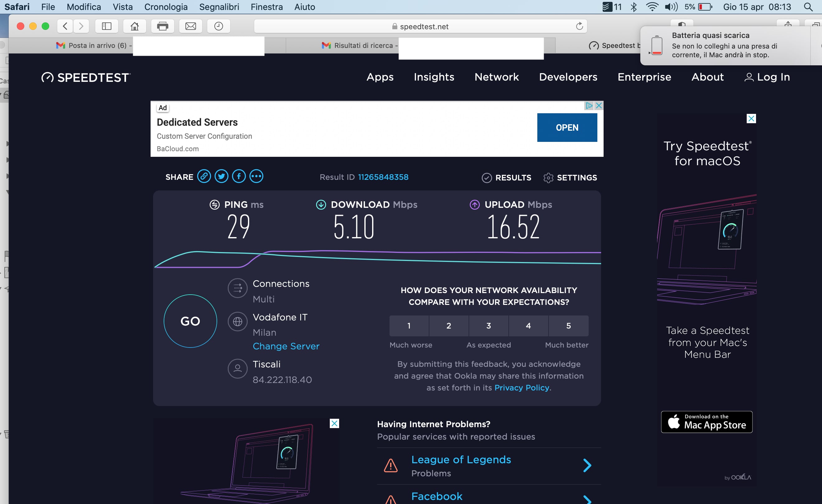The width and height of the screenshot is (822, 504).
Task: Open the date and time clock
Action: 757,7
